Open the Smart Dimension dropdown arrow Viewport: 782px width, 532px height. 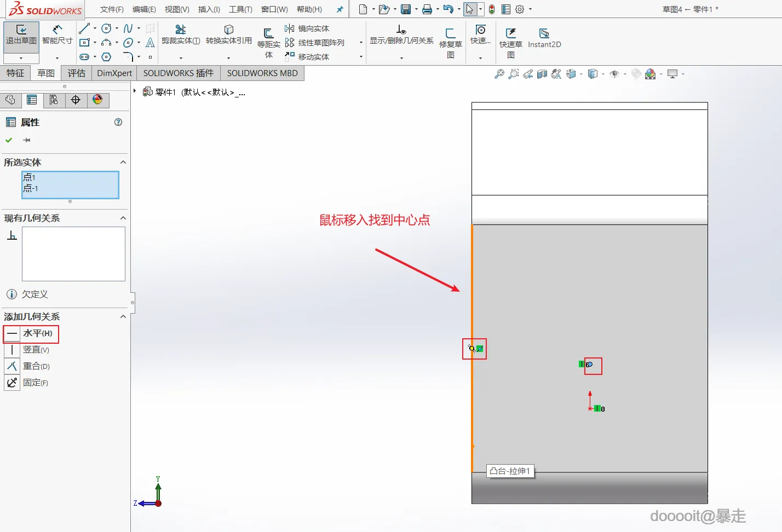coord(57,58)
